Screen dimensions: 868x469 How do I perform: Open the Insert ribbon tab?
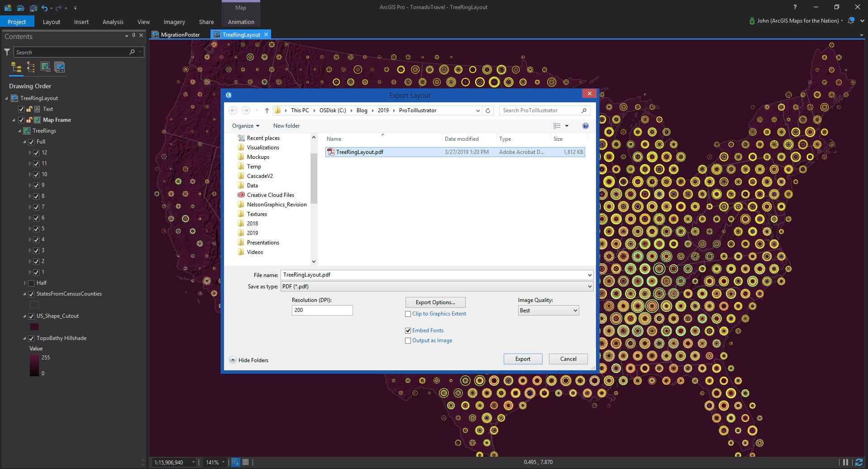point(81,22)
